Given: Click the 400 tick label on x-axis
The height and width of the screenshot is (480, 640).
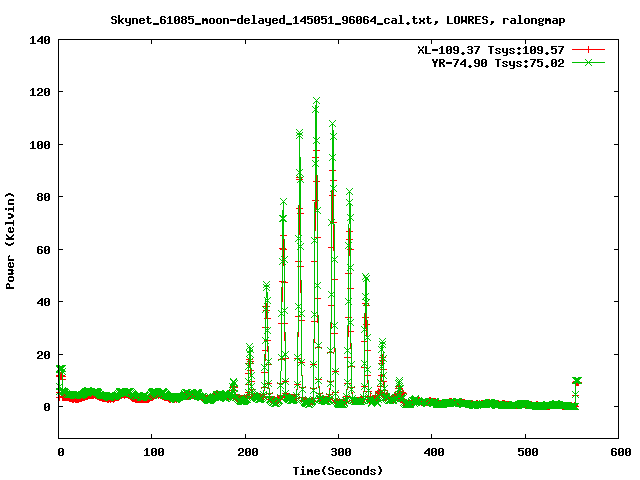Looking at the screenshot, I should click(x=431, y=452).
